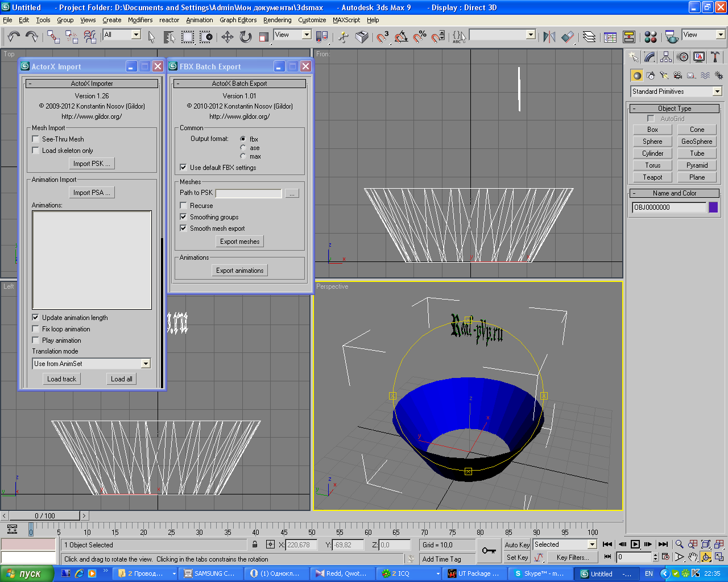The width and height of the screenshot is (728, 582).
Task: Open the Graph Editors menu
Action: click(x=238, y=20)
